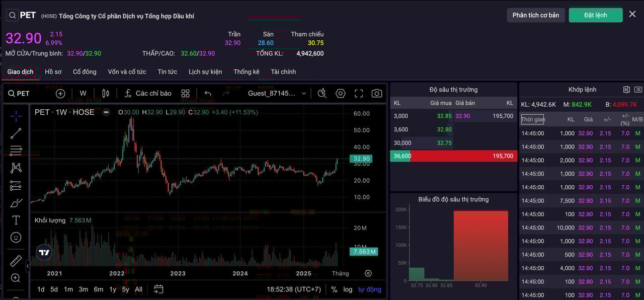
Task: Open the Tài chính tab
Action: point(282,71)
